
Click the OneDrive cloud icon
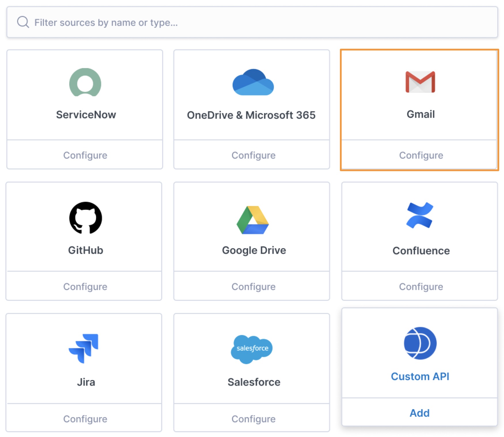coord(253,82)
